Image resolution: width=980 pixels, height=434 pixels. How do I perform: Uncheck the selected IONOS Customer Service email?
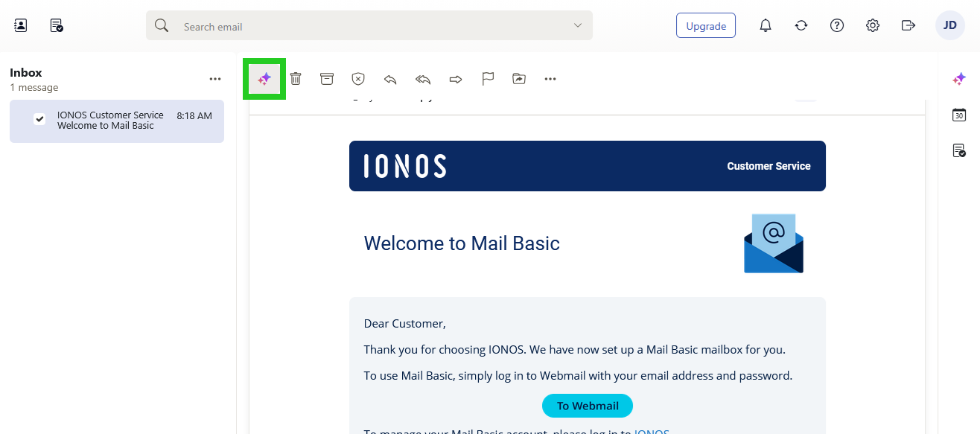point(39,119)
